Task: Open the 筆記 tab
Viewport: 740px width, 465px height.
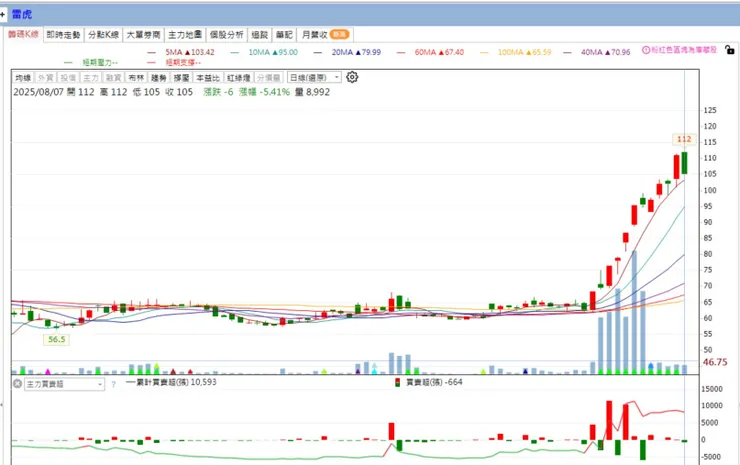Action: (284, 34)
